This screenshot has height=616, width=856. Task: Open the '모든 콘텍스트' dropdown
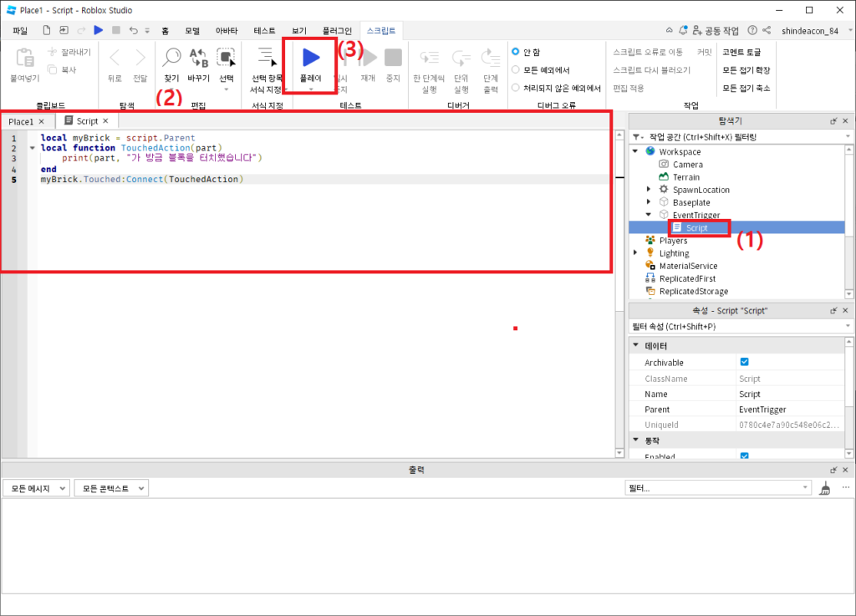(x=111, y=488)
